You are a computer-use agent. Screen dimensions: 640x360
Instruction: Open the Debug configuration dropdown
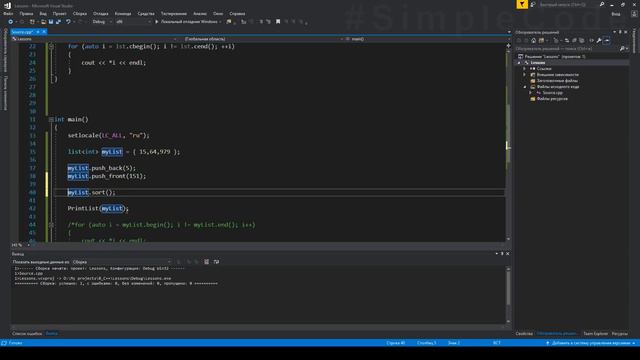(102, 22)
